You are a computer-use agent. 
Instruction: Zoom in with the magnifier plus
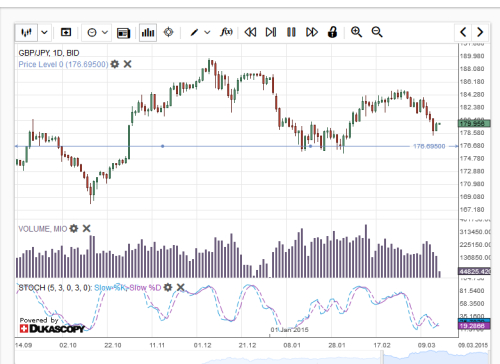356,32
